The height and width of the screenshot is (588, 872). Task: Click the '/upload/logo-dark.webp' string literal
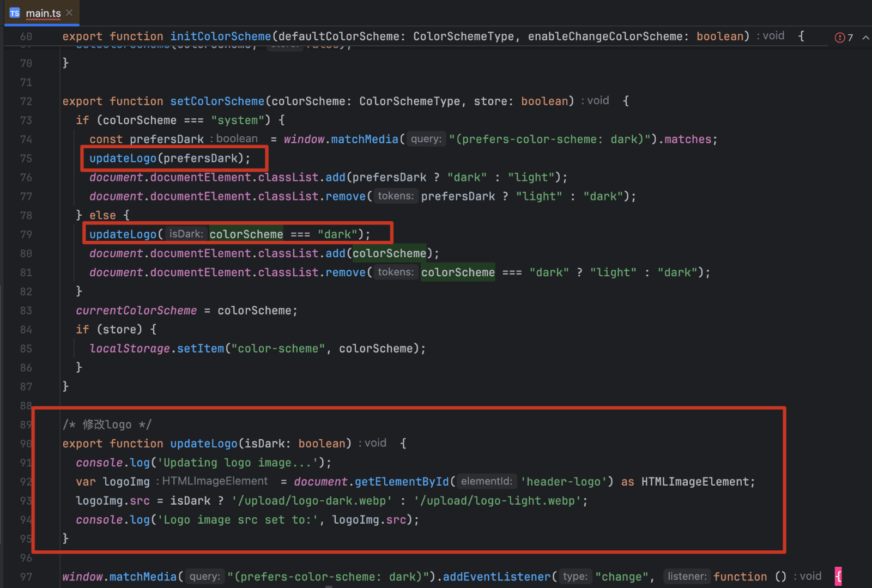coord(312,501)
